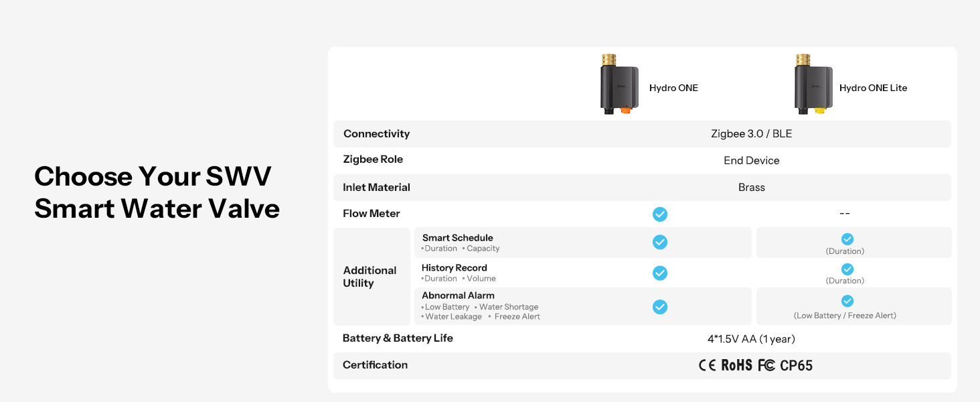Screen dimensions: 980x402
Task: Click the "Volume" bullet under History Record
Action: tap(481, 279)
